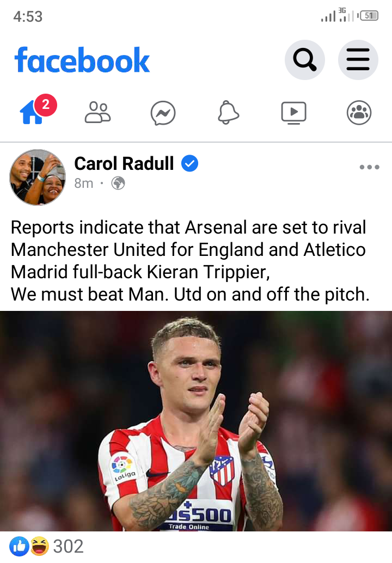Click the Like reaction icon
The width and height of the screenshot is (392, 563).
point(20,546)
